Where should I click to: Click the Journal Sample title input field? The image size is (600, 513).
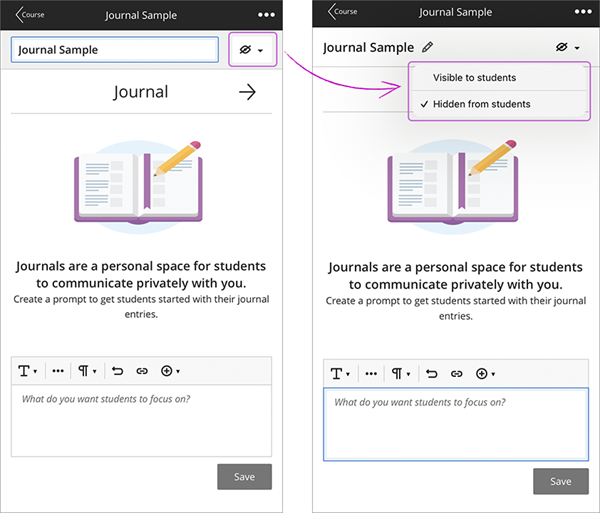115,50
